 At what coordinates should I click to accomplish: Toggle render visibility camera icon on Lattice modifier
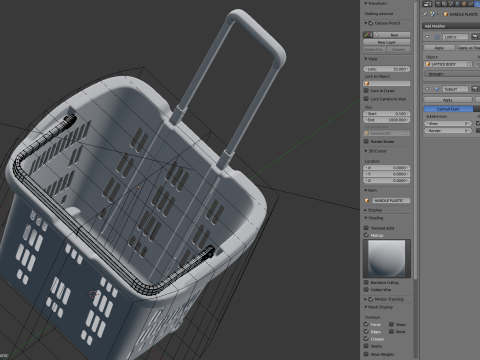(x=475, y=37)
